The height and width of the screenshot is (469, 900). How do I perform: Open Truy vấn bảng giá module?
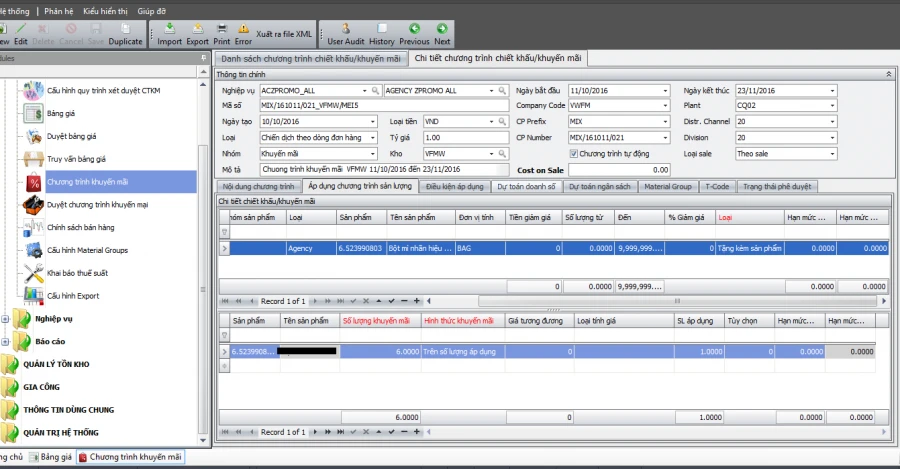[x=76, y=159]
